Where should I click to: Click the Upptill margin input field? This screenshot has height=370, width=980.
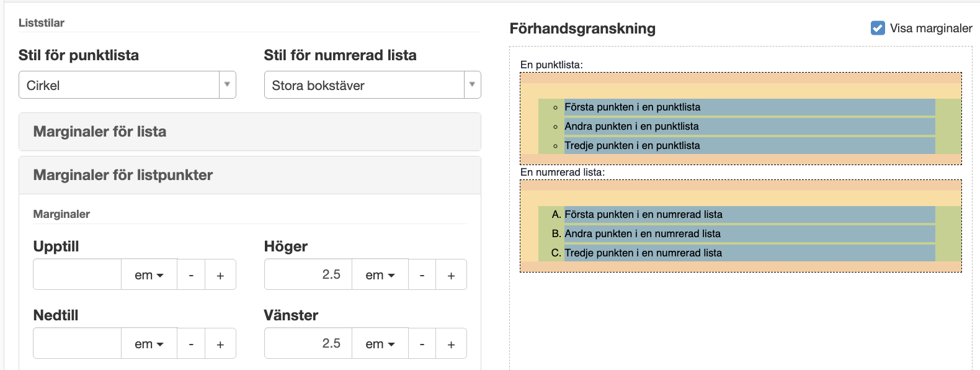77,275
